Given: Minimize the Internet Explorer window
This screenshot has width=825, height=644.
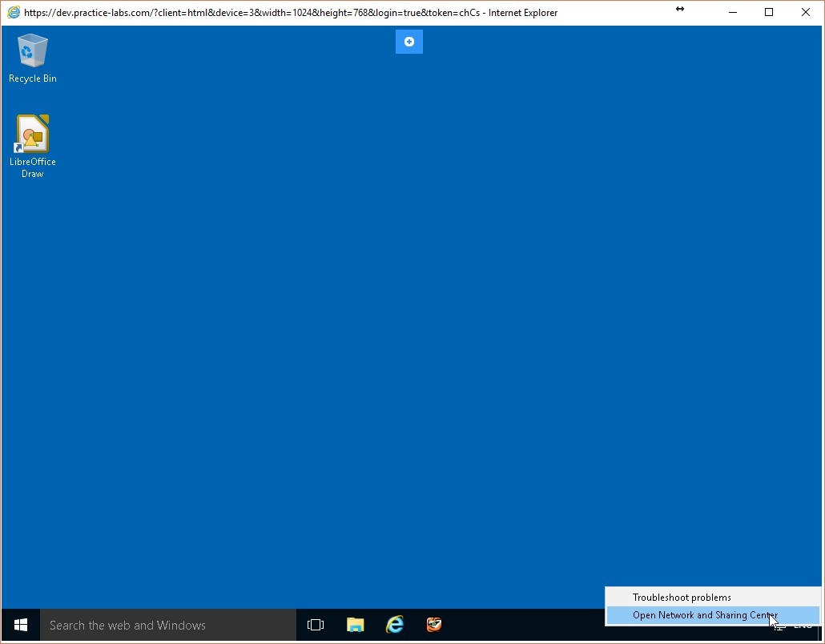Looking at the screenshot, I should pos(732,12).
